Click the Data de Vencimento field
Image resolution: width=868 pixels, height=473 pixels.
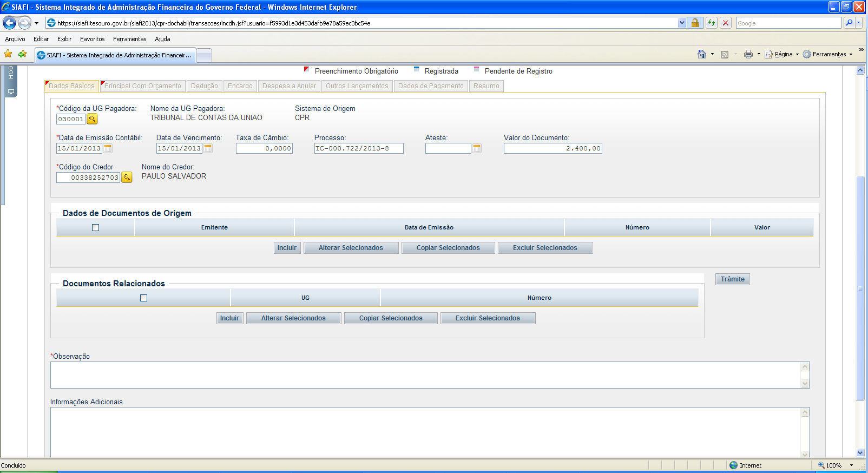click(179, 148)
